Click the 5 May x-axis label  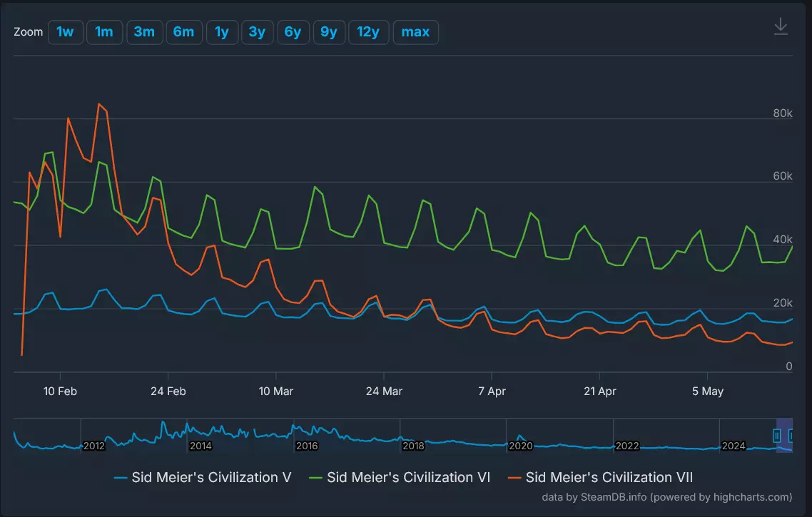(707, 391)
